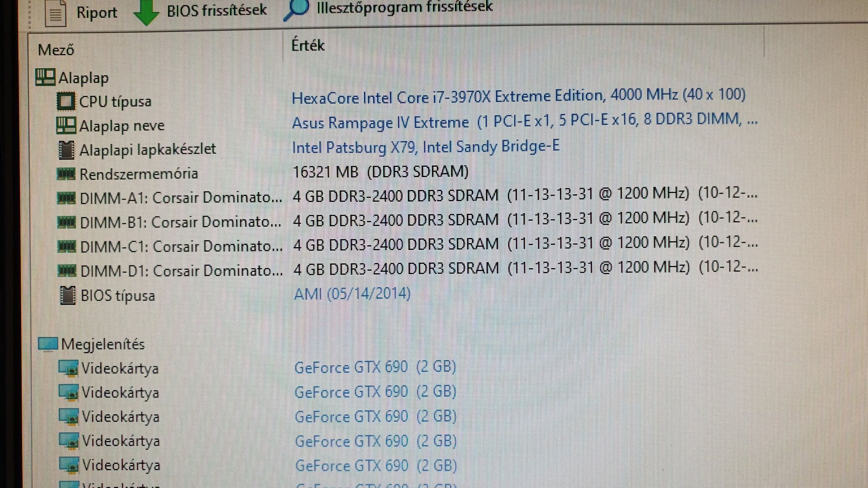The width and height of the screenshot is (868, 488).
Task: Select the CPU típusa field
Action: click(115, 102)
